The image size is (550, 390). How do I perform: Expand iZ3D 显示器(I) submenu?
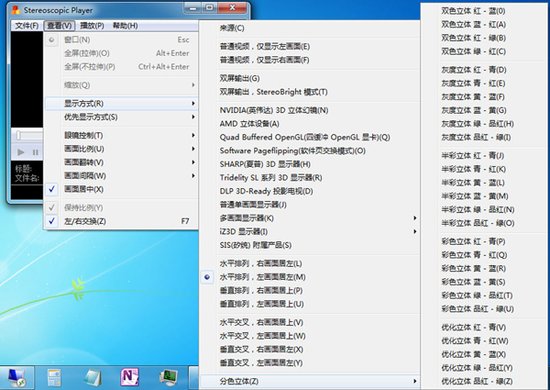[310, 231]
